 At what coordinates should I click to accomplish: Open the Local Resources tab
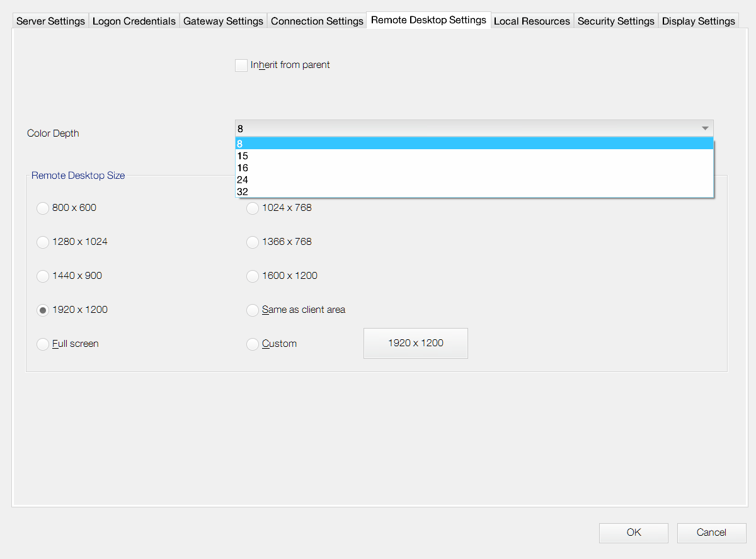[532, 21]
